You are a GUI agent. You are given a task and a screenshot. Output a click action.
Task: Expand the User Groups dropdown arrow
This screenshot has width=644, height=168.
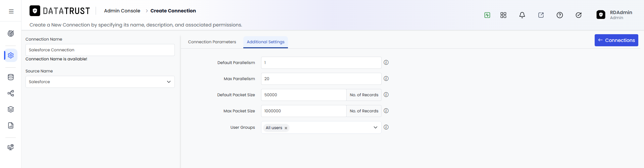pos(376,127)
